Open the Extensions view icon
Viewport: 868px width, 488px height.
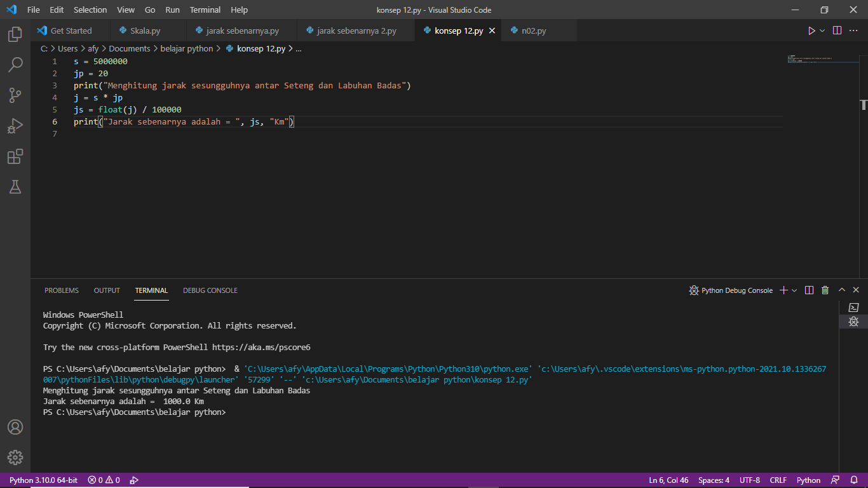pyautogui.click(x=15, y=156)
